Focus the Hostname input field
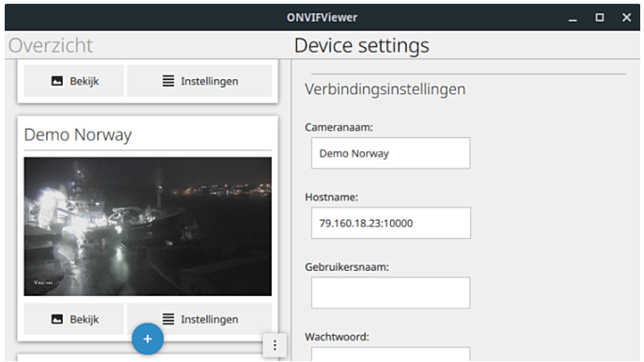Screen dimensions: 644x362 pyautogui.click(x=390, y=223)
